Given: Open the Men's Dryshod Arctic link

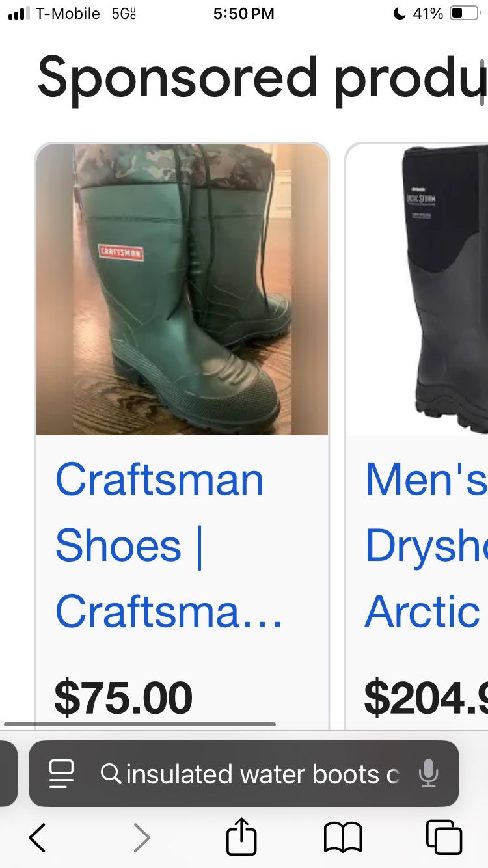Looking at the screenshot, I should [x=426, y=545].
